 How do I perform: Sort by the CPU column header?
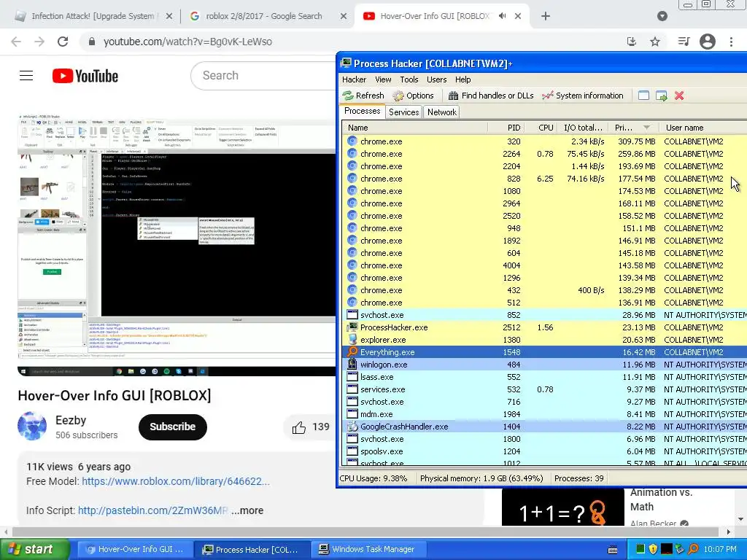tap(541, 128)
